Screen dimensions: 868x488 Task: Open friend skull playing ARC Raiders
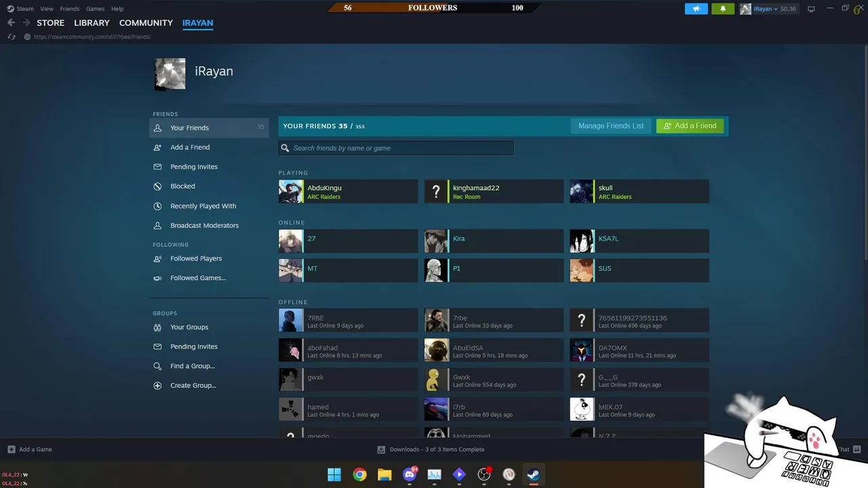coord(639,192)
